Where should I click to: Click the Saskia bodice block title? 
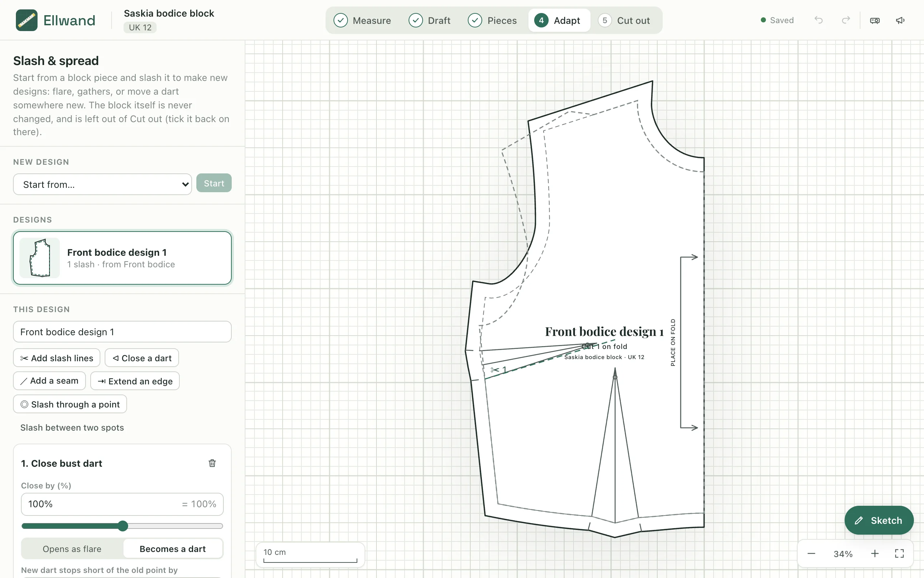(x=169, y=13)
